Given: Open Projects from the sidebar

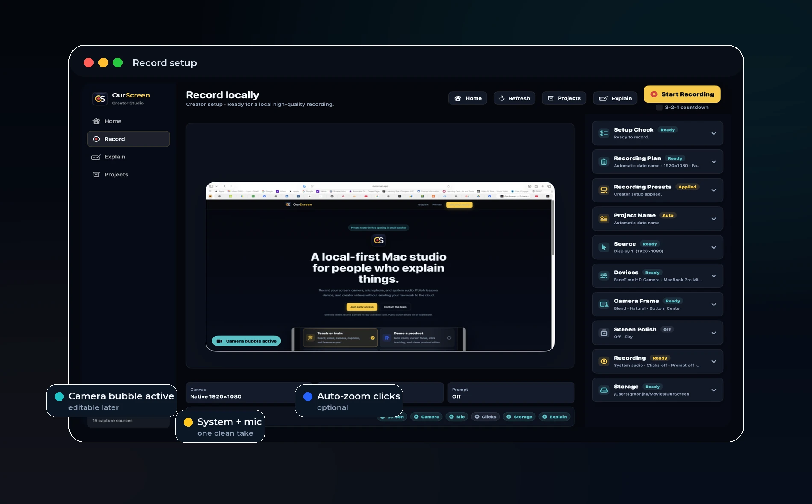Looking at the screenshot, I should (x=128, y=175).
